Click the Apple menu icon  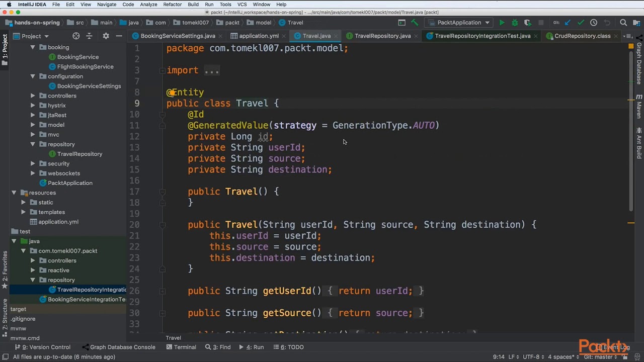tap(9, 5)
